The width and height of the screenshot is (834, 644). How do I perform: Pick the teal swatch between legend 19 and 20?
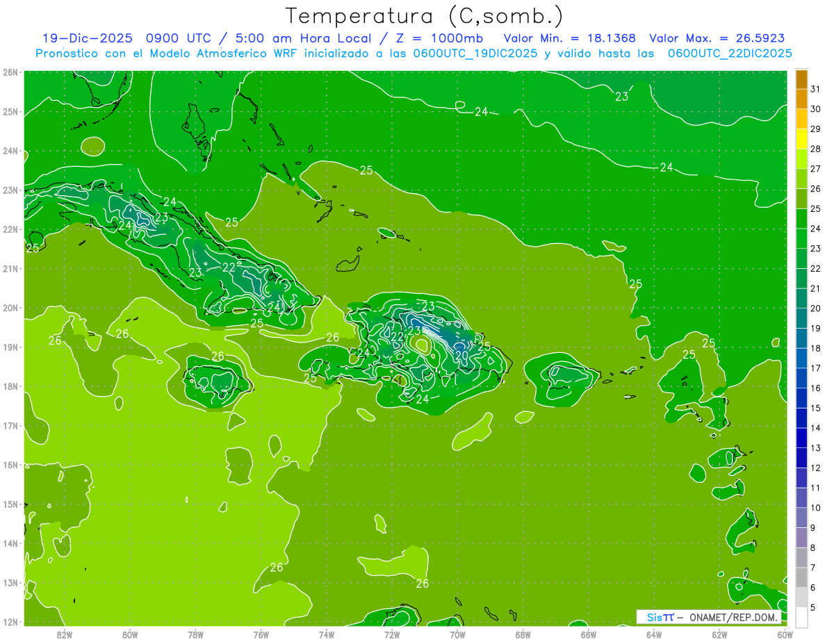[x=801, y=318]
